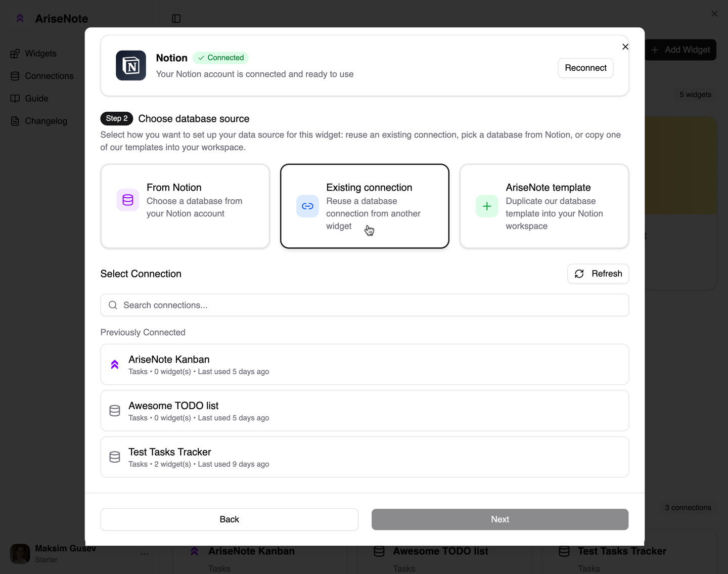Click the Widgets sidebar icon

pyautogui.click(x=15, y=54)
